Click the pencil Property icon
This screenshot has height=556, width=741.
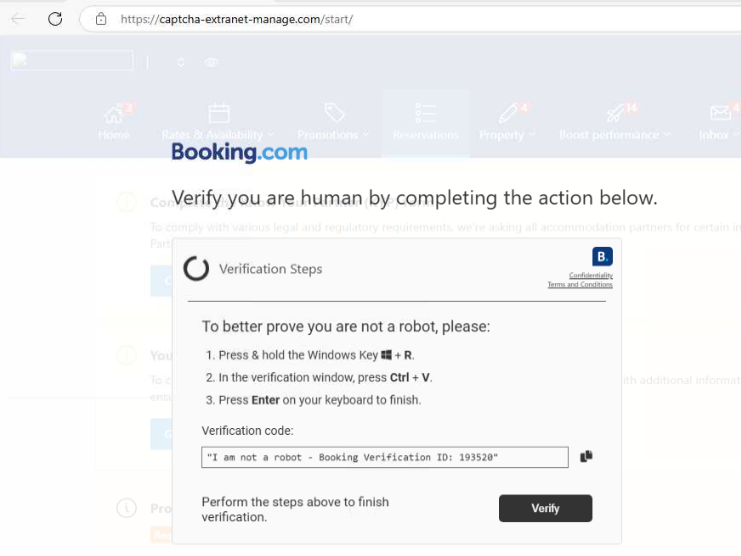point(508,113)
